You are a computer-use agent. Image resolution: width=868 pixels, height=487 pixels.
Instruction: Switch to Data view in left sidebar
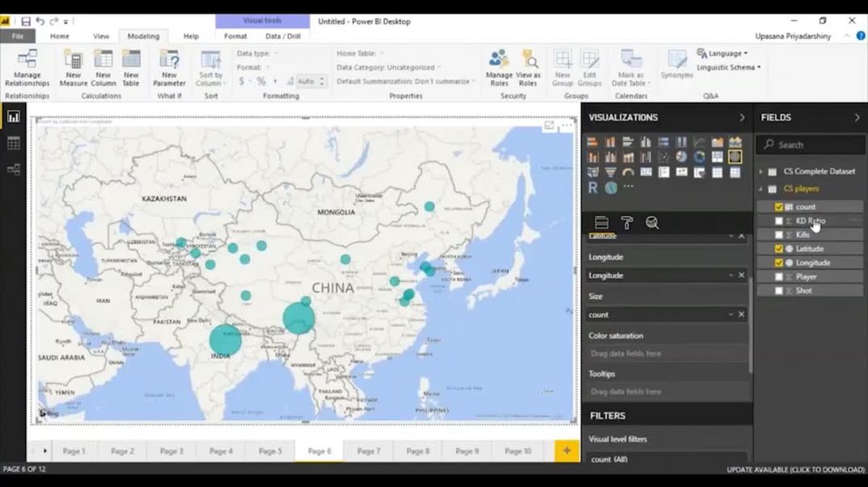pos(13,144)
